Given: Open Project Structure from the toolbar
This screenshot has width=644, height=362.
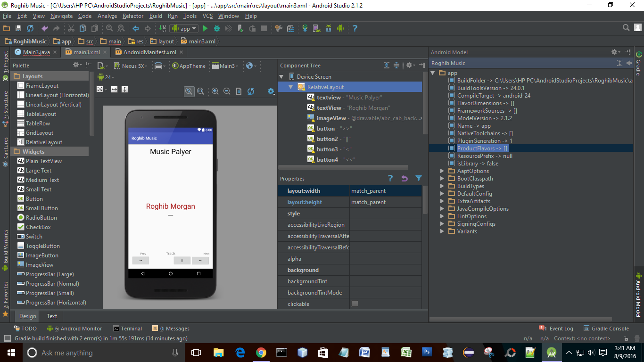Looking at the screenshot, I should click(x=279, y=29).
